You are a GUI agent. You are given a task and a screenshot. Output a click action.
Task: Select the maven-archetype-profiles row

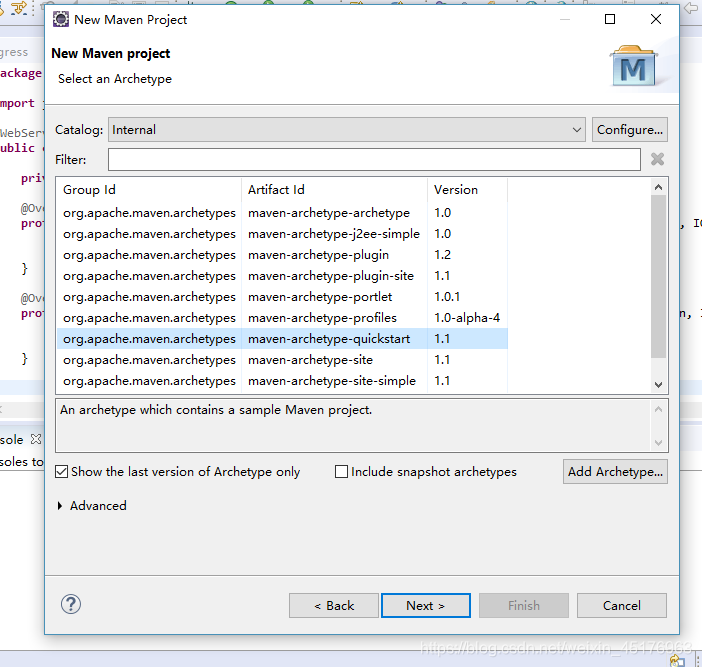pos(283,318)
